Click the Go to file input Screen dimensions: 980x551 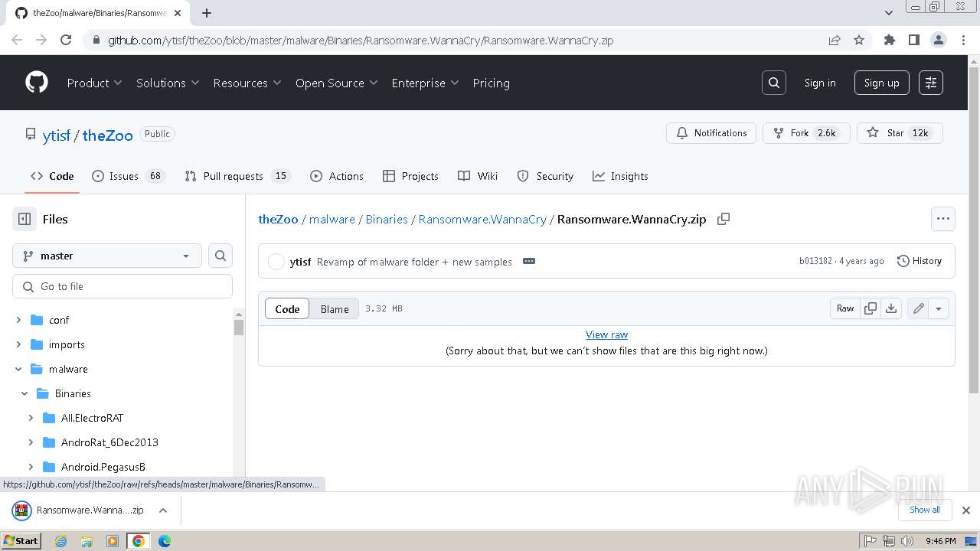pyautogui.click(x=122, y=286)
